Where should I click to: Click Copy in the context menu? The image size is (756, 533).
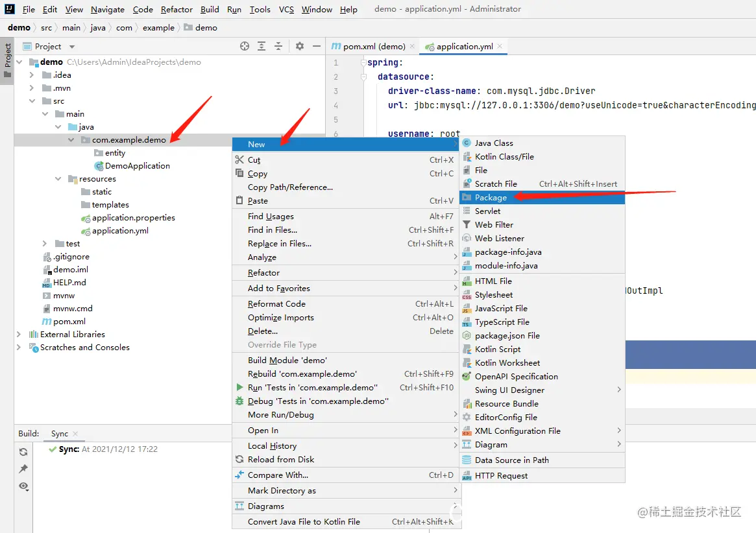coord(346,174)
